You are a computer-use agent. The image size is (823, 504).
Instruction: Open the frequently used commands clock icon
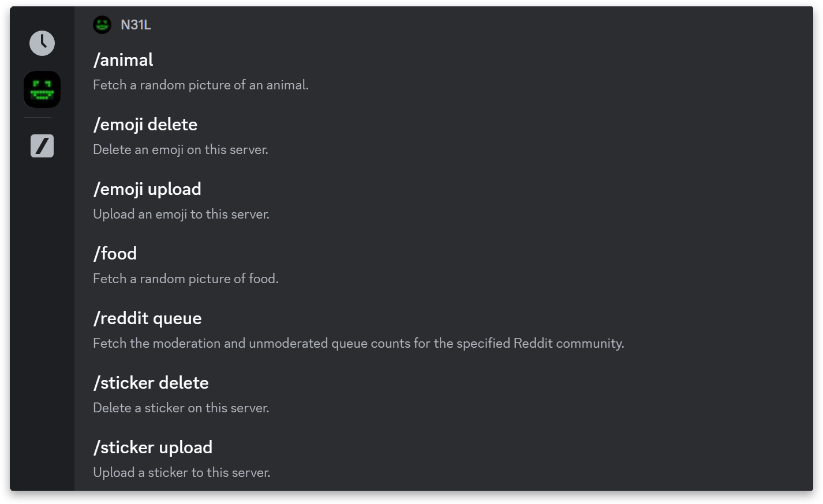[x=42, y=43]
